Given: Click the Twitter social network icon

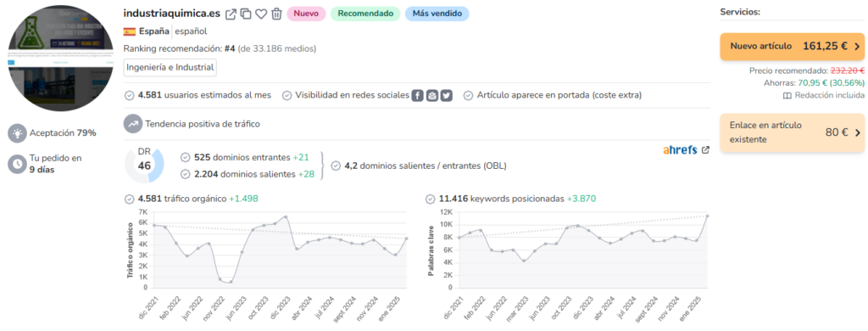Looking at the screenshot, I should pos(446,95).
